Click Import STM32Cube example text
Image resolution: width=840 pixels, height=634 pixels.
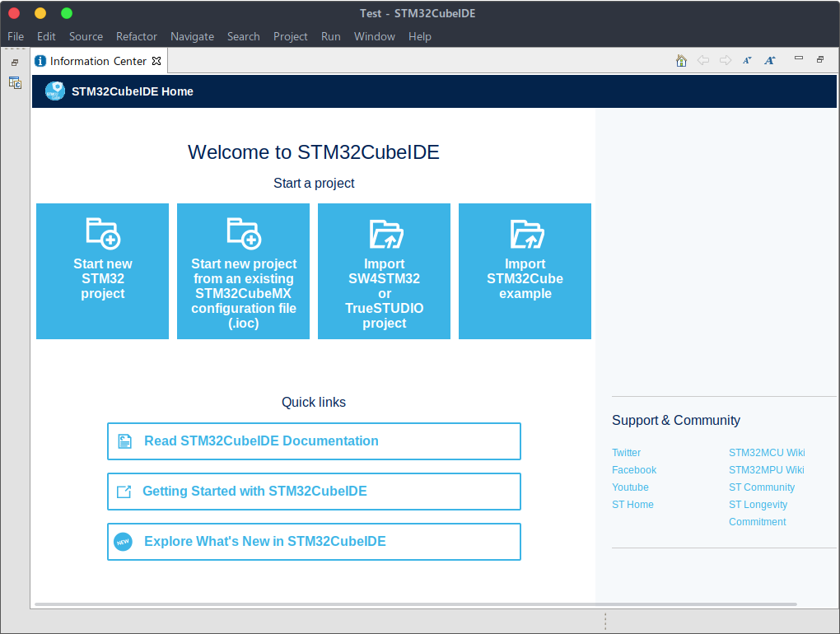(x=525, y=278)
